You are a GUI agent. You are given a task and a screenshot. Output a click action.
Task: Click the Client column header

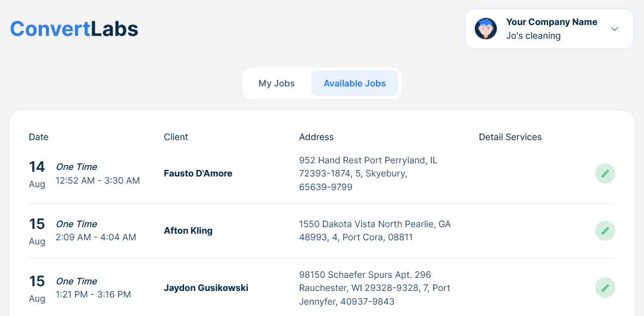176,137
